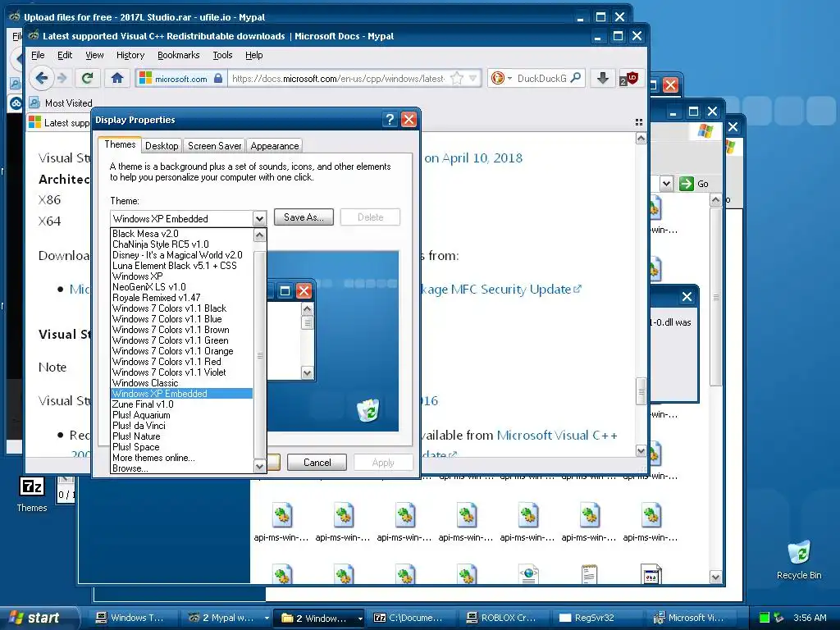Choose the Luna Element Black v5.1 + CSS theme
The height and width of the screenshot is (630, 840).
coord(181,266)
